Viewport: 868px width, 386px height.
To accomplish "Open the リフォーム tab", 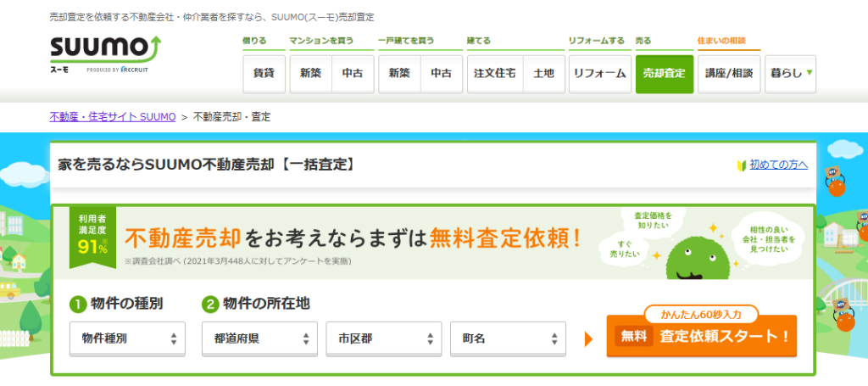I will tap(600, 74).
